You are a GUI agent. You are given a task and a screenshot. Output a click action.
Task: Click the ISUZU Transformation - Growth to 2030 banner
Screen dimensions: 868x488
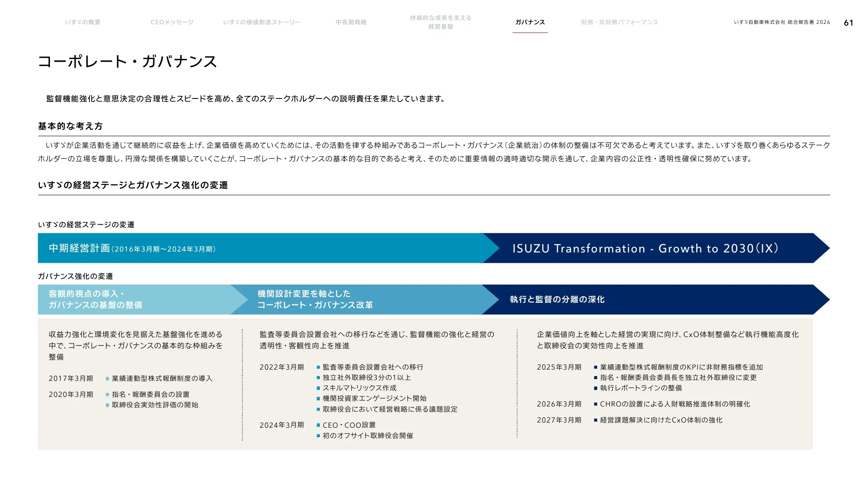pyautogui.click(x=656, y=248)
